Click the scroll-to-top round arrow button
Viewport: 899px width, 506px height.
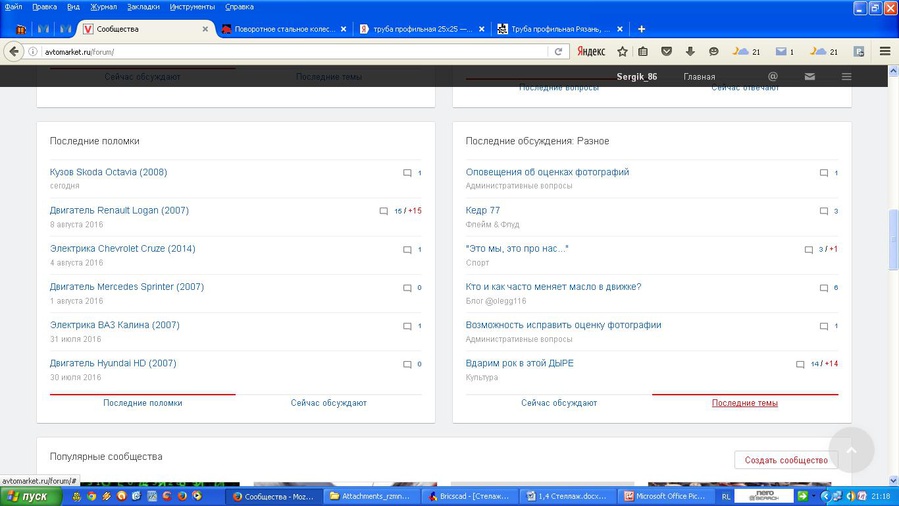coord(851,450)
